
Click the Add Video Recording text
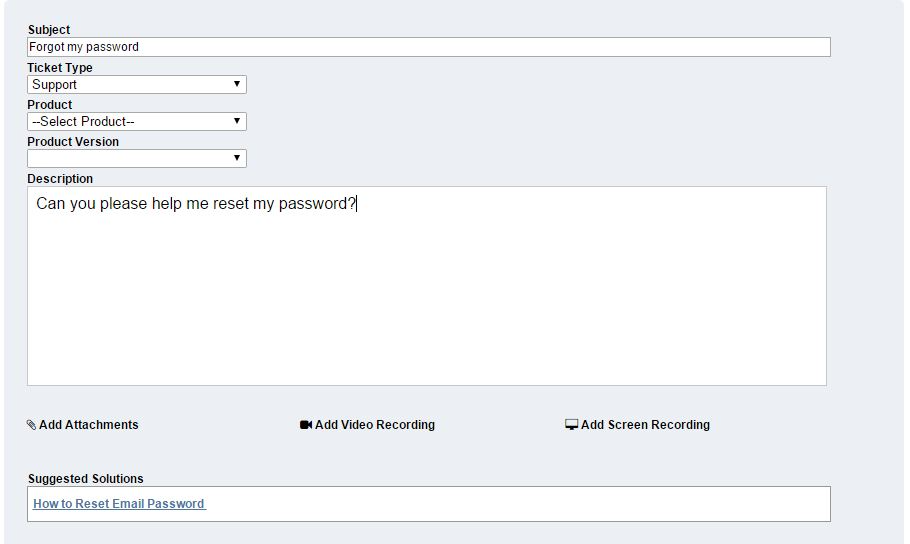[375, 425]
